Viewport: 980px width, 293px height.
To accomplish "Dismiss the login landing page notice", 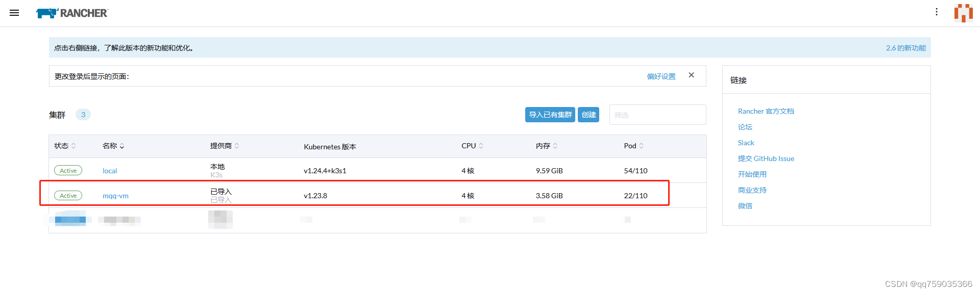I will click(x=691, y=75).
